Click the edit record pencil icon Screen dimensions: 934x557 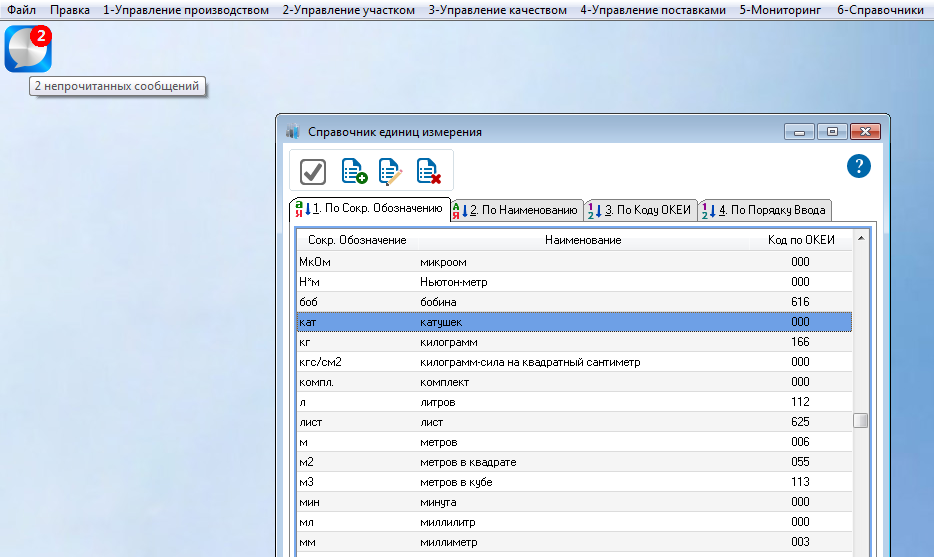pyautogui.click(x=391, y=171)
